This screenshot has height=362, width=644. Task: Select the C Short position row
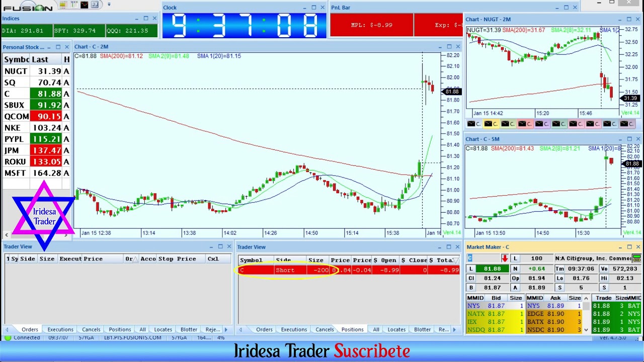[x=349, y=270]
